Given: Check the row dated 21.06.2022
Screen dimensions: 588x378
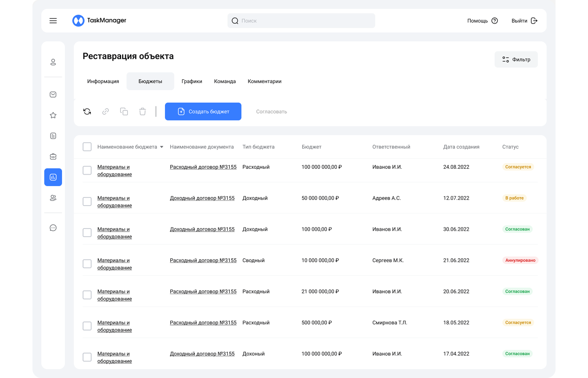Looking at the screenshot, I should [87, 264].
